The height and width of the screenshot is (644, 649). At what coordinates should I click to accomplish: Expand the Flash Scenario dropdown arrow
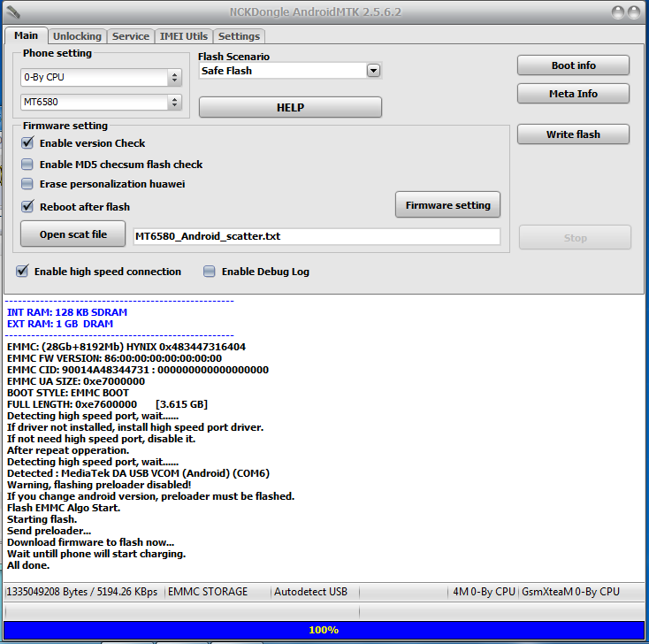click(x=373, y=71)
